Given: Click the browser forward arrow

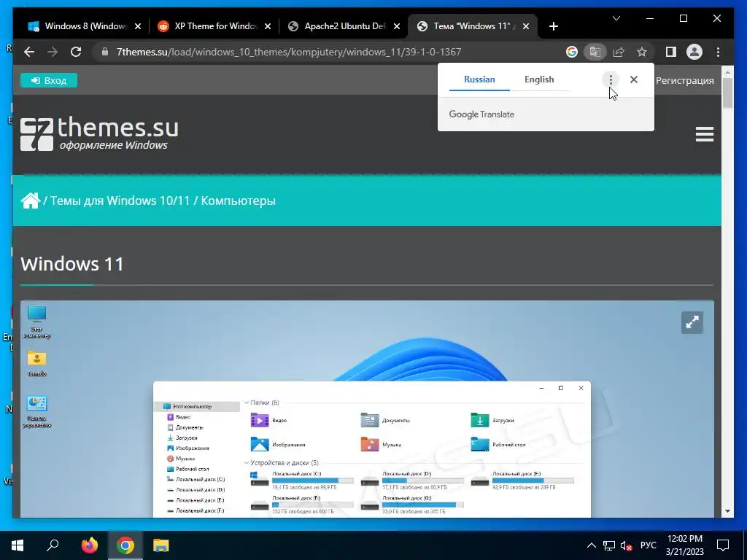Looking at the screenshot, I should [53, 52].
